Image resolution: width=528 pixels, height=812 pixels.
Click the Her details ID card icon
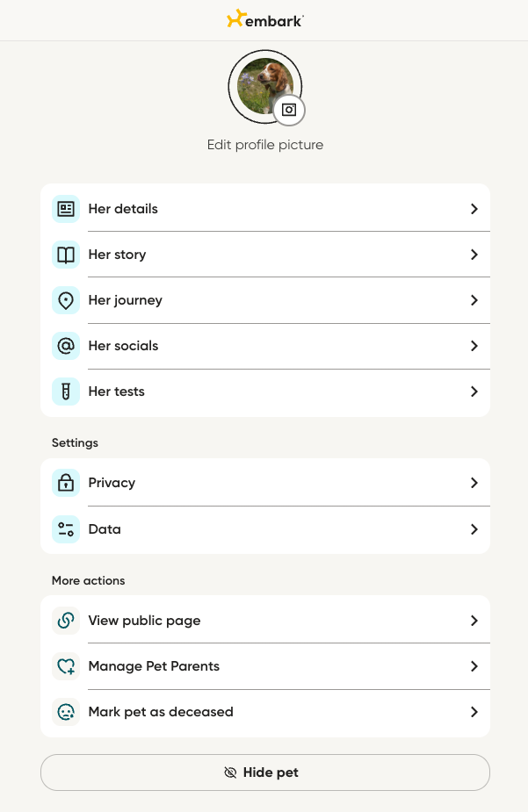(66, 209)
